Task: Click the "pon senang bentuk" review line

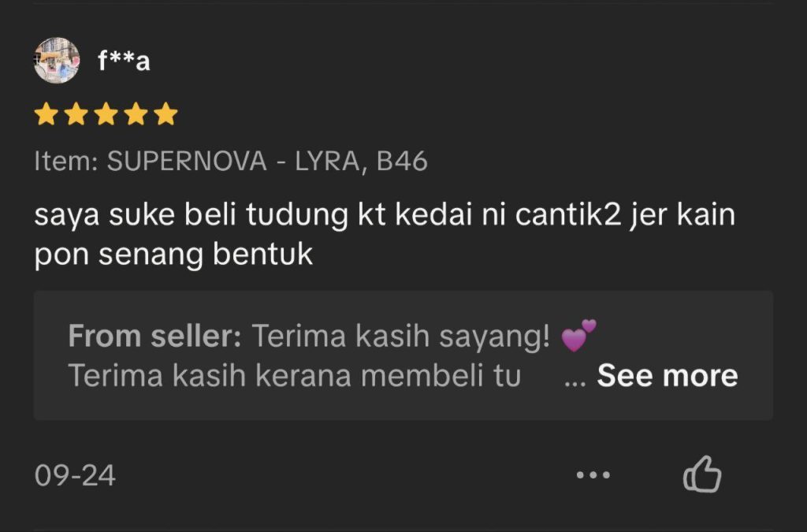Action: (x=173, y=255)
